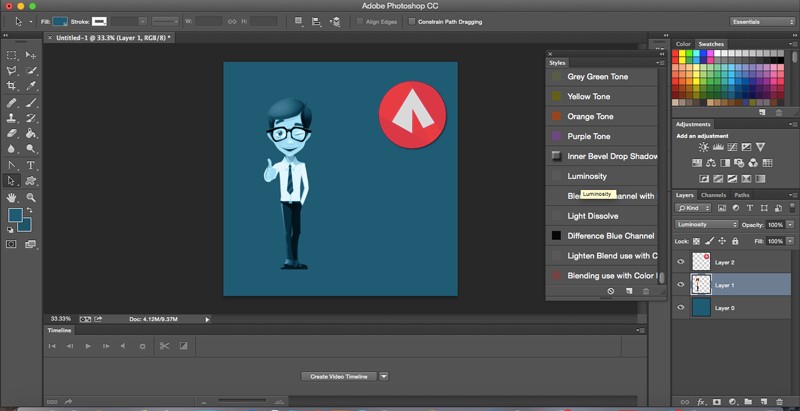Viewport: 800px width, 411px height.
Task: Select the Custom Shape tool
Action: [x=31, y=181]
